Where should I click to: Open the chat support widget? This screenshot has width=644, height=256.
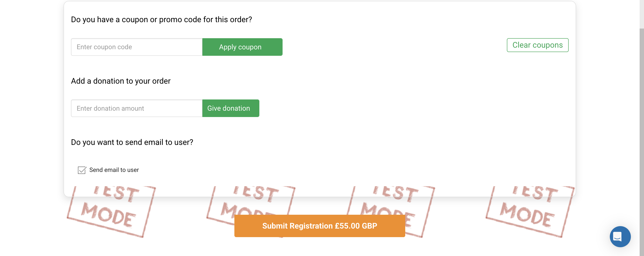[620, 236]
